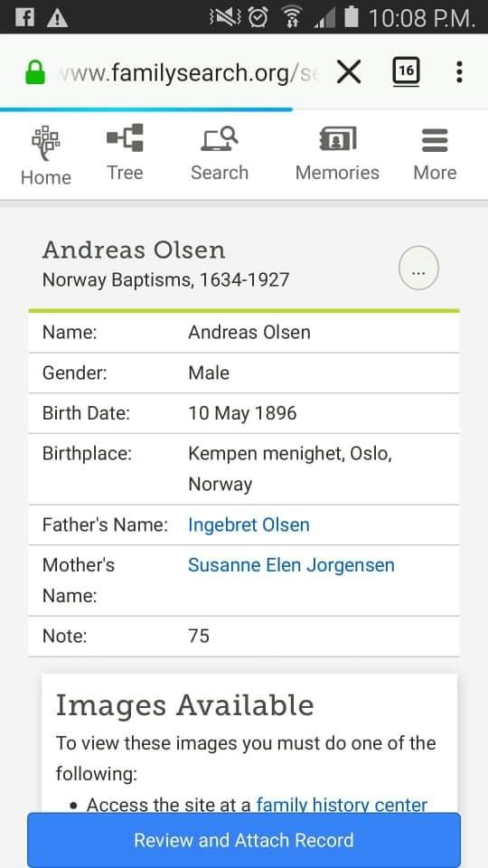Select the Andreas Olsen record heading
This screenshot has width=488, height=868.
(x=134, y=250)
